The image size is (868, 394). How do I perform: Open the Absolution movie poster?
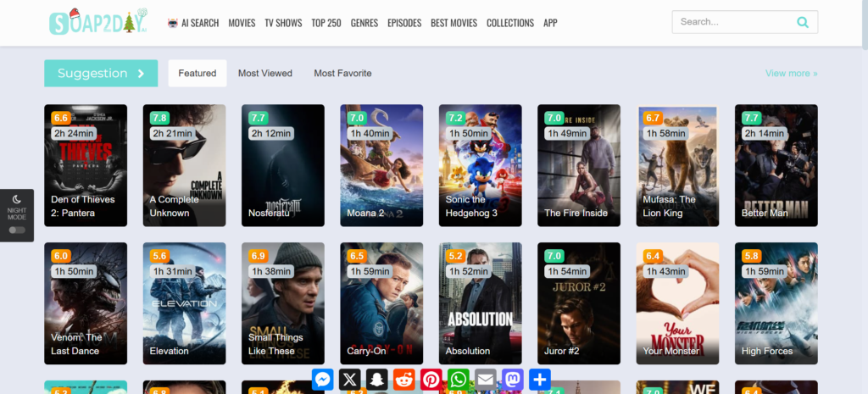click(480, 303)
